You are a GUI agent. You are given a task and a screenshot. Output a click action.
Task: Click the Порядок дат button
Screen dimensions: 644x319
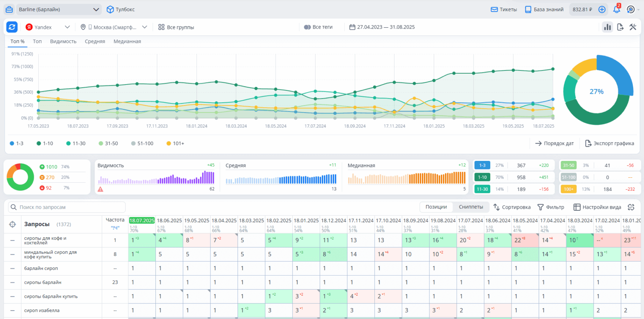pyautogui.click(x=554, y=143)
